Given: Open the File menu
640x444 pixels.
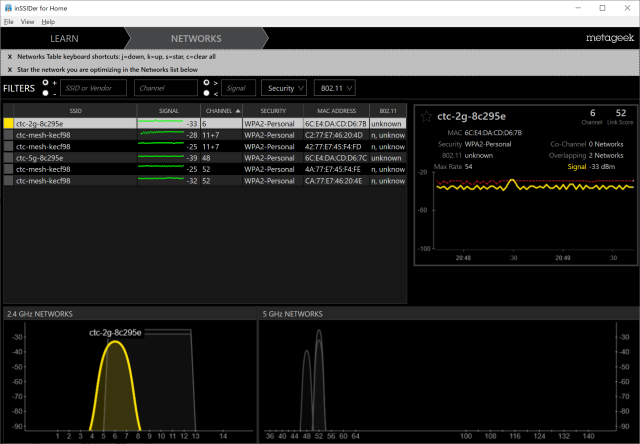Looking at the screenshot, I should pyautogui.click(x=9, y=22).
